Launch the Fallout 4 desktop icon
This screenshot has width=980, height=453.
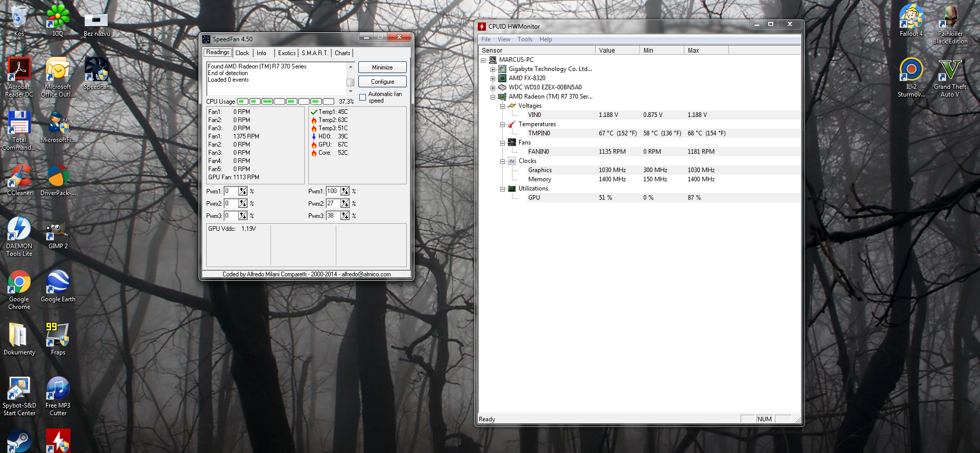(911, 18)
